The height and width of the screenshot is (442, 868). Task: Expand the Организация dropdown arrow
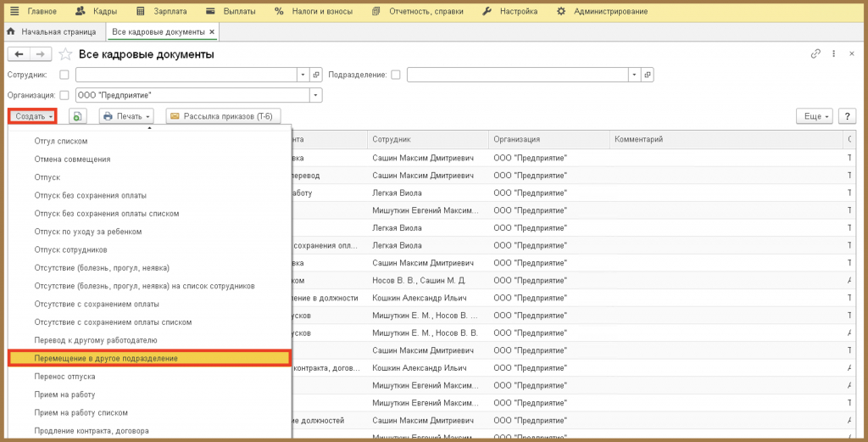[x=315, y=95]
